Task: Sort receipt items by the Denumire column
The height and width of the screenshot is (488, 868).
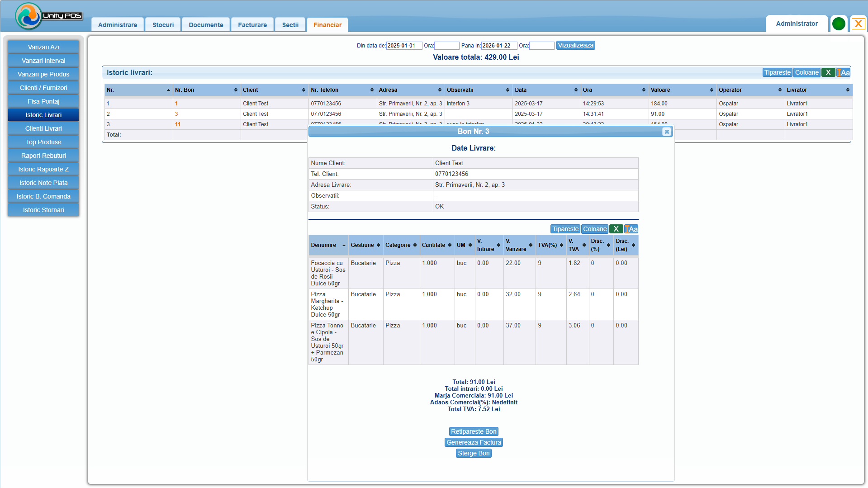Action: [328, 245]
